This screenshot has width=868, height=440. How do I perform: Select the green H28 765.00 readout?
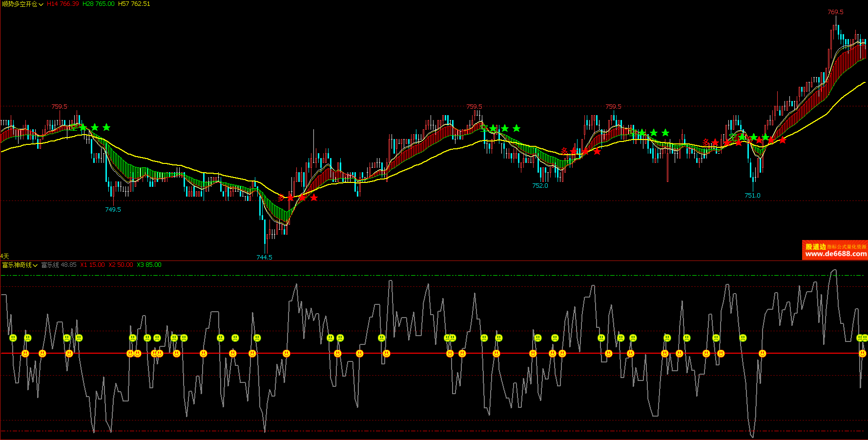click(x=98, y=4)
